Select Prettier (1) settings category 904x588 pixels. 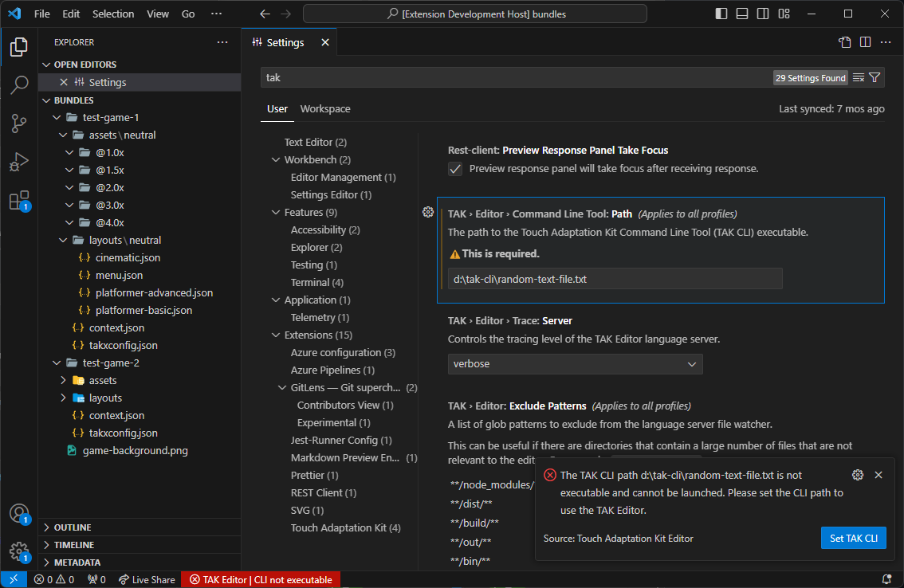314,476
